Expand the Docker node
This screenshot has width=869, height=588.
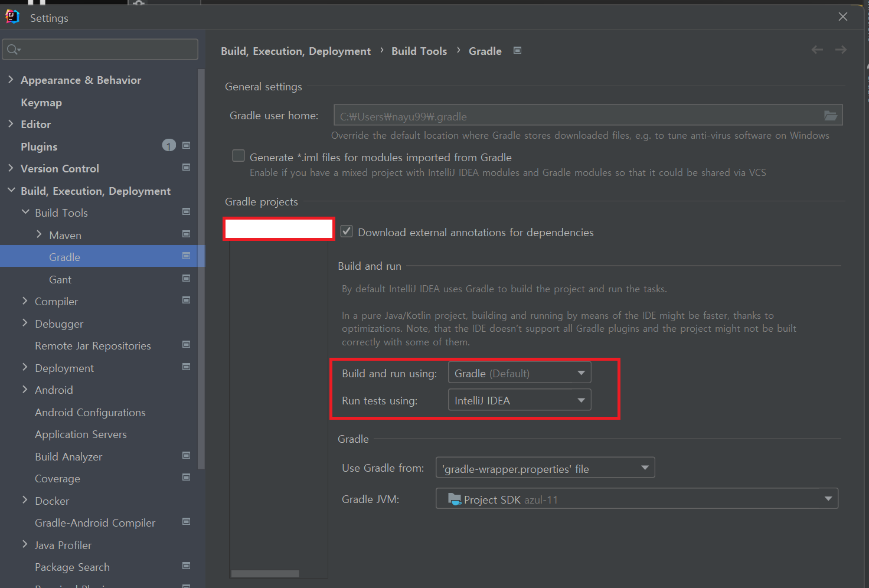click(25, 500)
